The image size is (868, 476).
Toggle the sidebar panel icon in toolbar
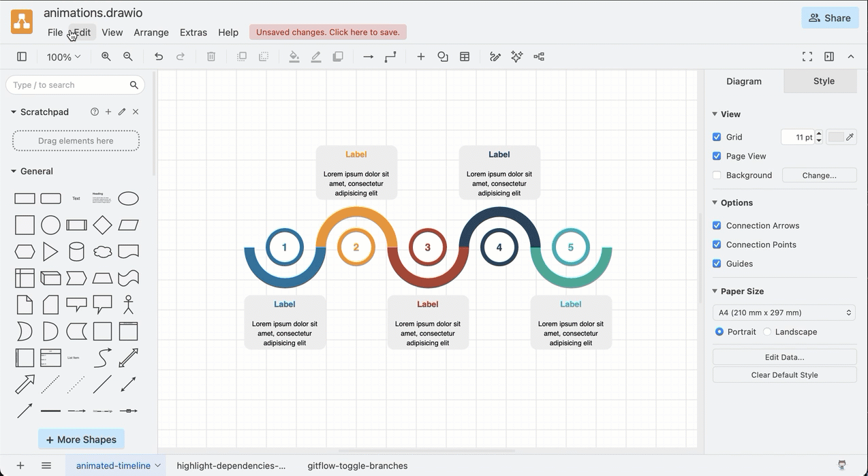pos(22,57)
